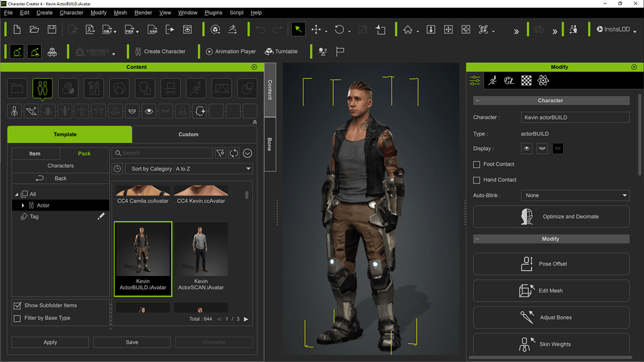Select the arrow selection tool

(x=298, y=30)
